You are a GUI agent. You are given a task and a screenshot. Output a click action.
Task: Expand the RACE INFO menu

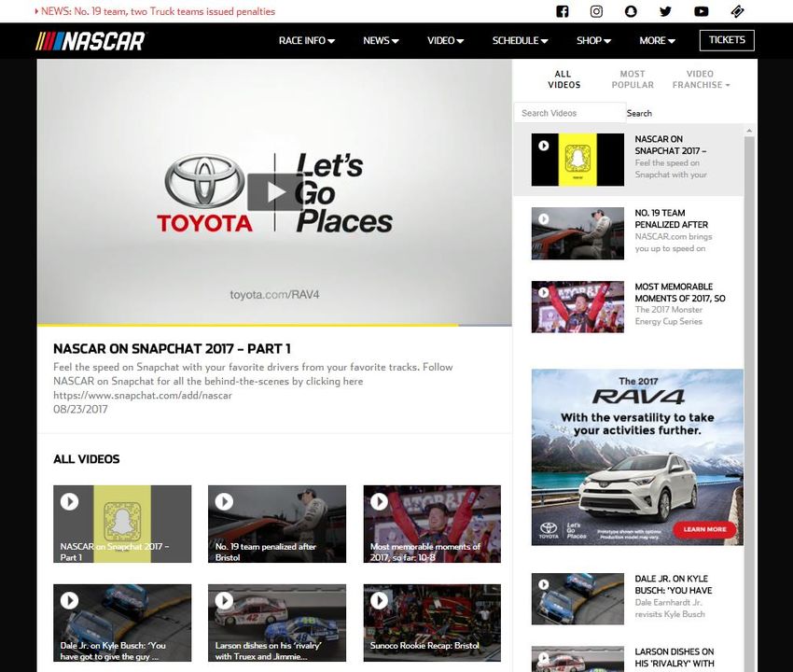point(307,40)
